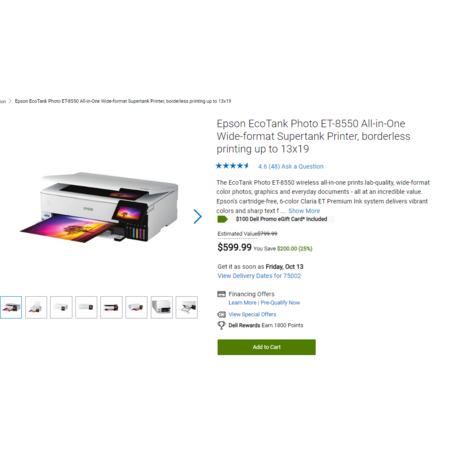This screenshot has height=450, width=450.
Task: Click the Financing Offers card icon
Action: tap(221, 294)
